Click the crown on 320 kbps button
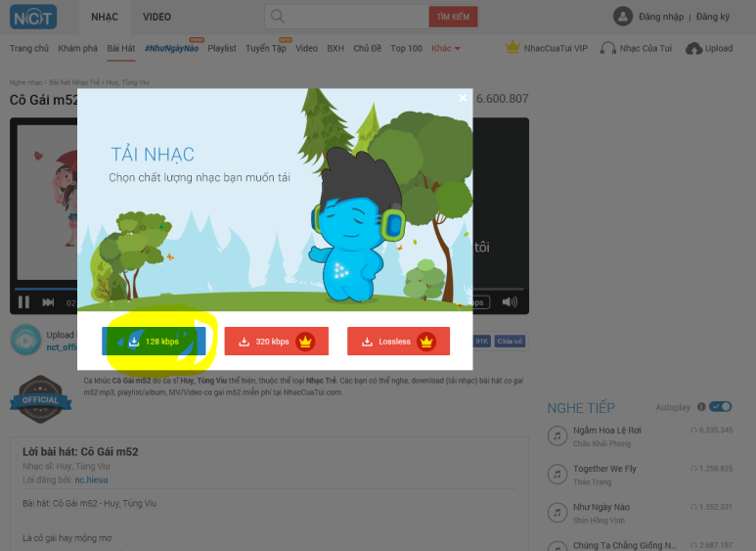 (x=305, y=342)
